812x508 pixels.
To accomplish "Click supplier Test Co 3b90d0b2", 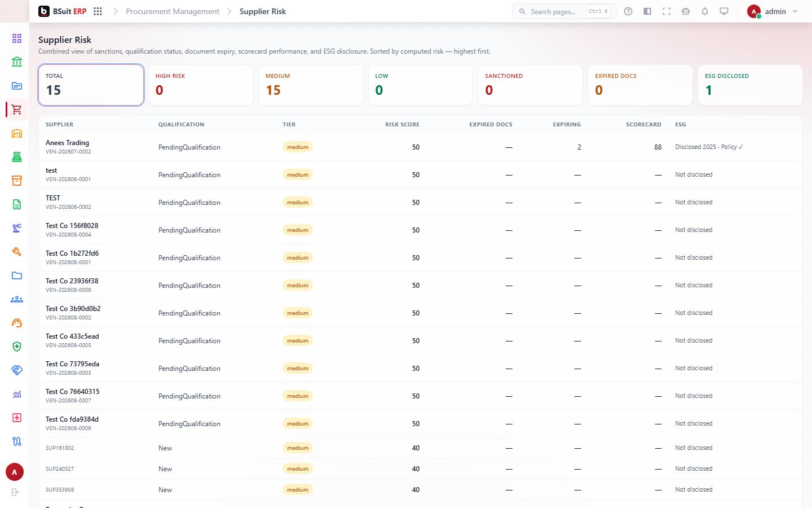I will [73, 308].
